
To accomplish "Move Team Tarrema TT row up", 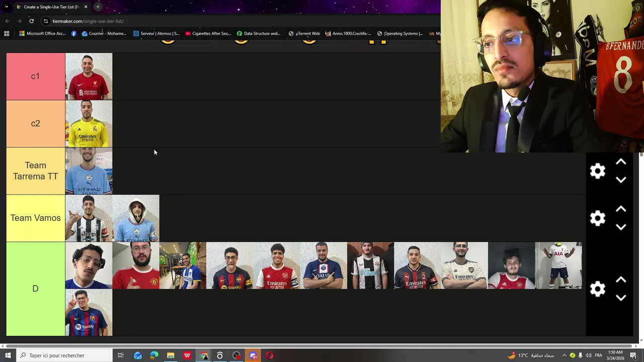I will click(x=621, y=162).
